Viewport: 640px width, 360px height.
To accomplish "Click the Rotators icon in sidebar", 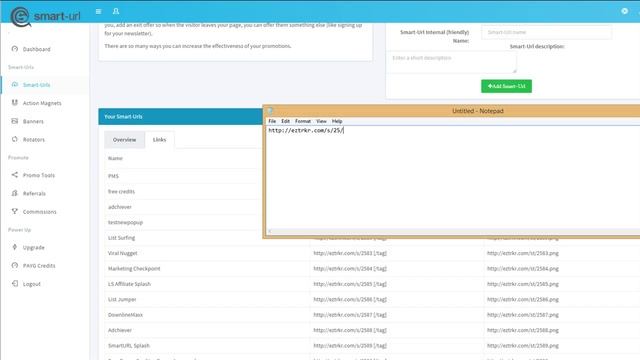I will pos(15,139).
